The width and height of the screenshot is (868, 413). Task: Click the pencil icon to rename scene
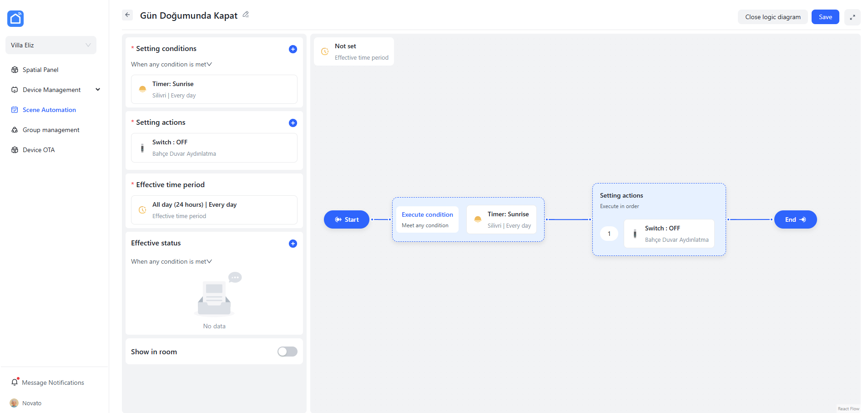coord(246,15)
